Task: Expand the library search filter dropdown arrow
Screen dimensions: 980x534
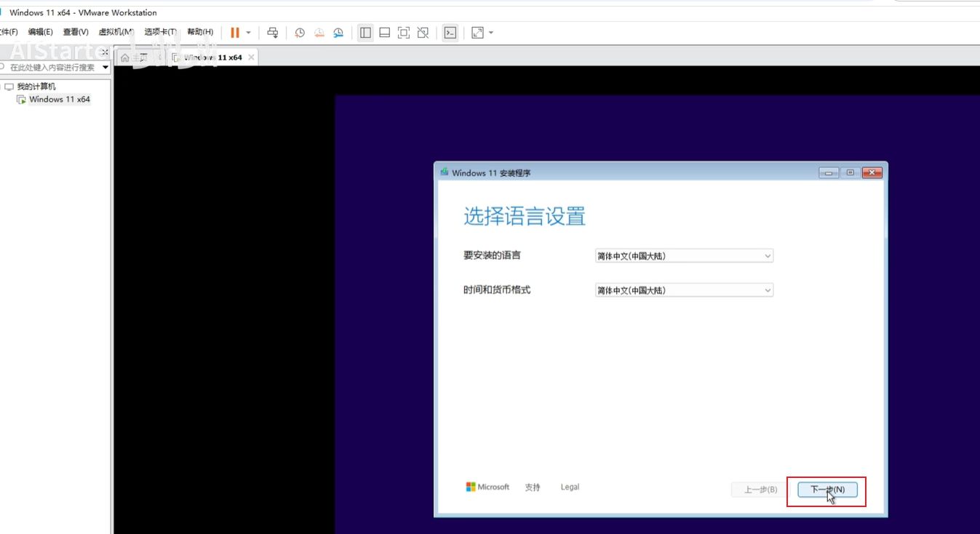Action: [x=105, y=68]
